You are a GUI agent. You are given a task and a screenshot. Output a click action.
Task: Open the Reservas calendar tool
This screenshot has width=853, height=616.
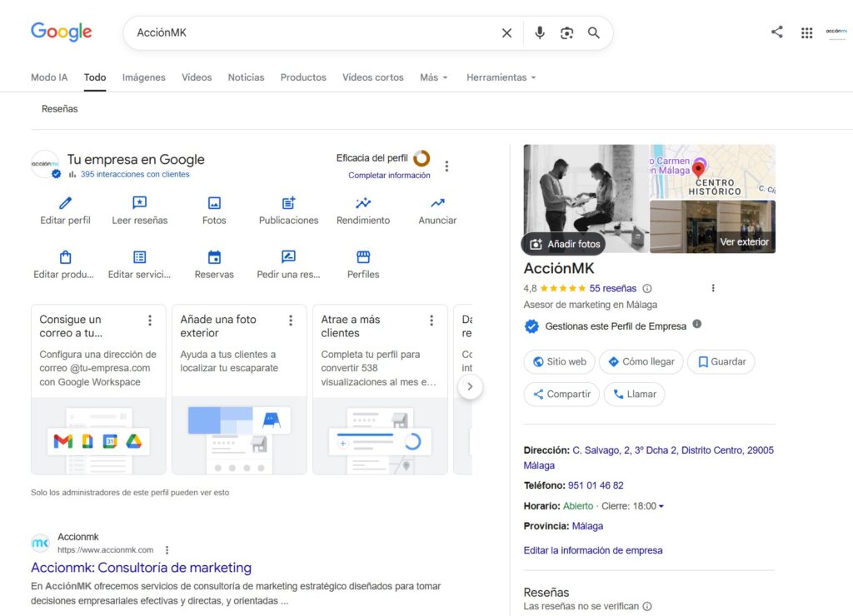(x=214, y=257)
